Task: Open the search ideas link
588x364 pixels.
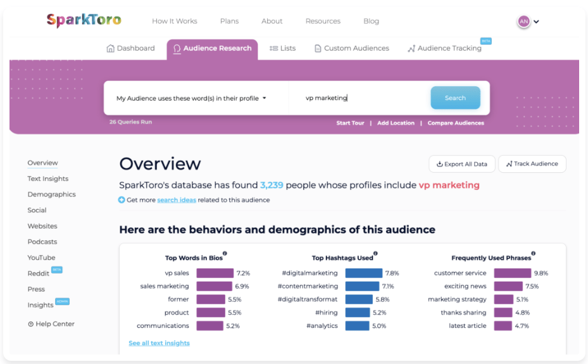Action: [177, 200]
